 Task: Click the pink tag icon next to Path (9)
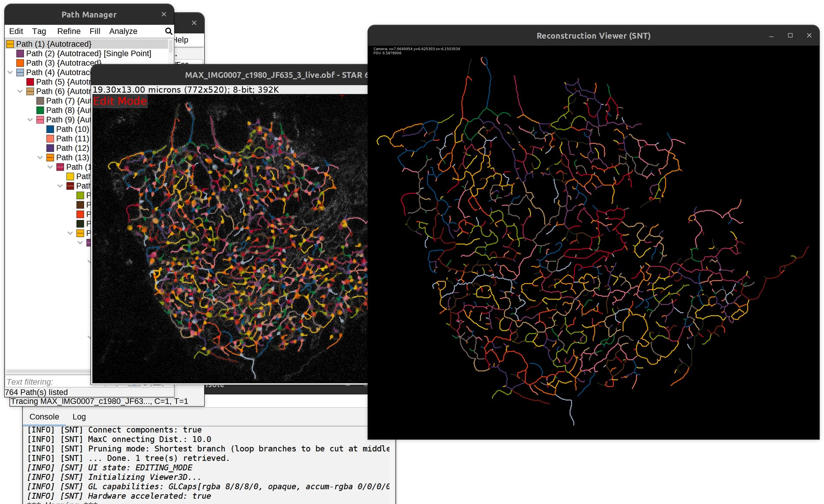click(39, 120)
